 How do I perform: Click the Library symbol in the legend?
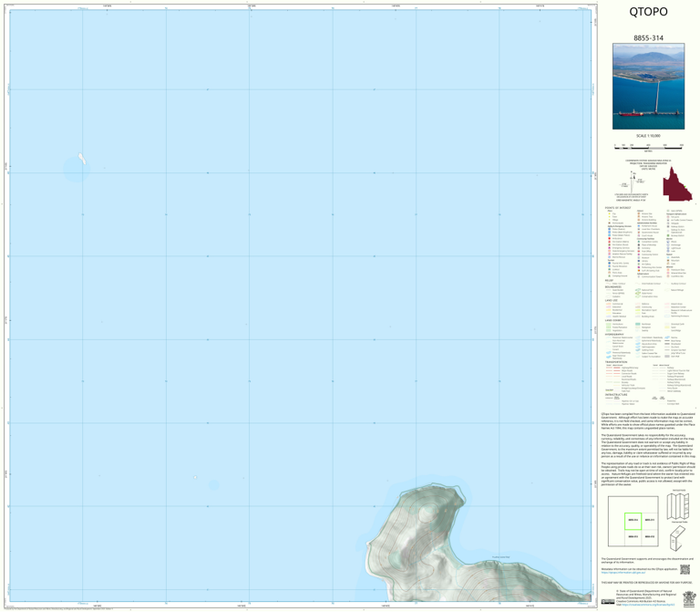[x=639, y=261]
